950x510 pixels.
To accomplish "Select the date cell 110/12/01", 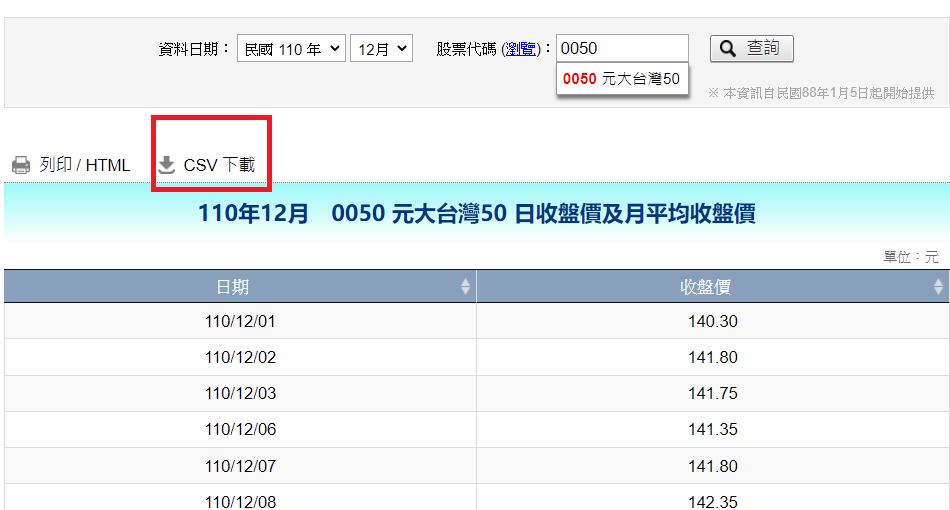I will pos(240,321).
